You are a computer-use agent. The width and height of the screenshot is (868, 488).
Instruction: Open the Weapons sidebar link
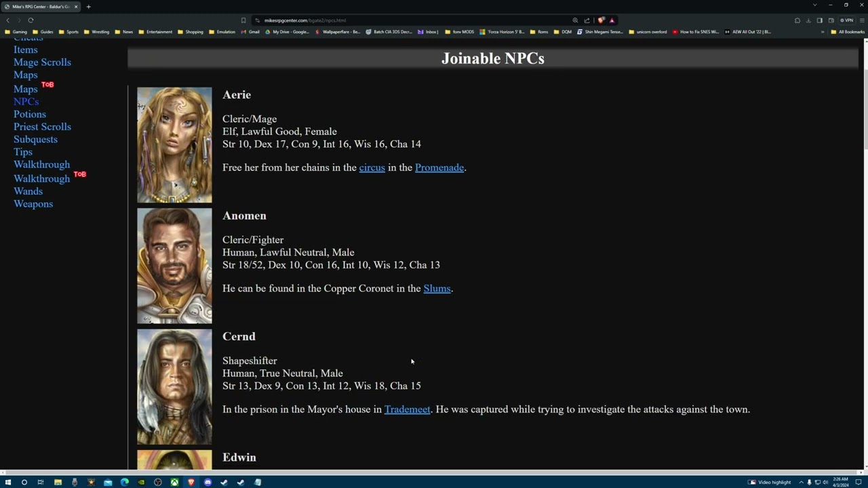click(x=33, y=204)
